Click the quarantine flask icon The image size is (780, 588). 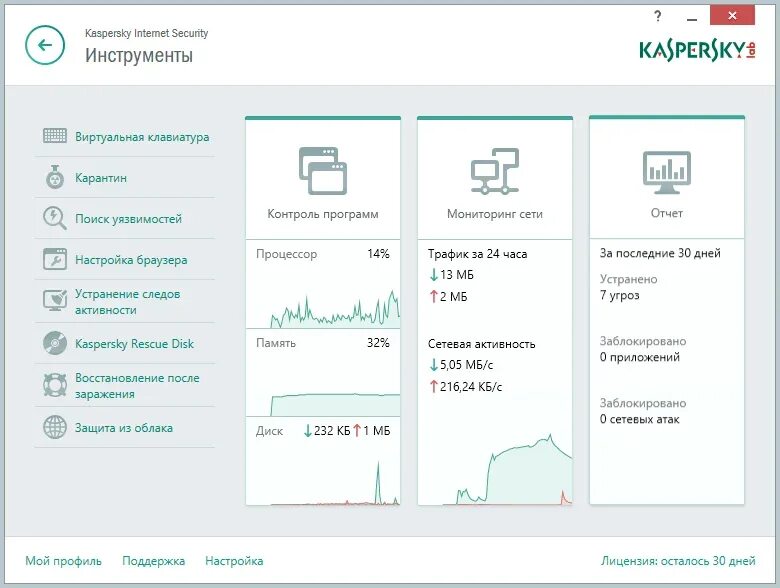click(55, 177)
